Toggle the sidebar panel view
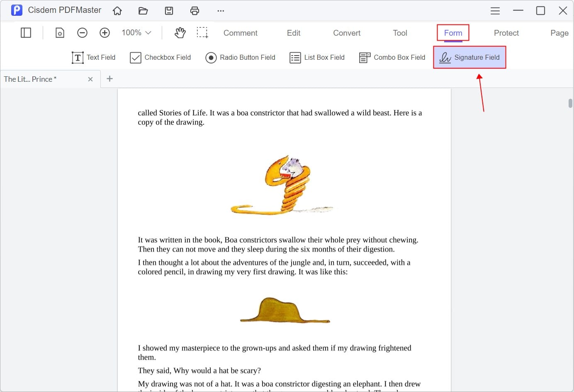 [26, 32]
